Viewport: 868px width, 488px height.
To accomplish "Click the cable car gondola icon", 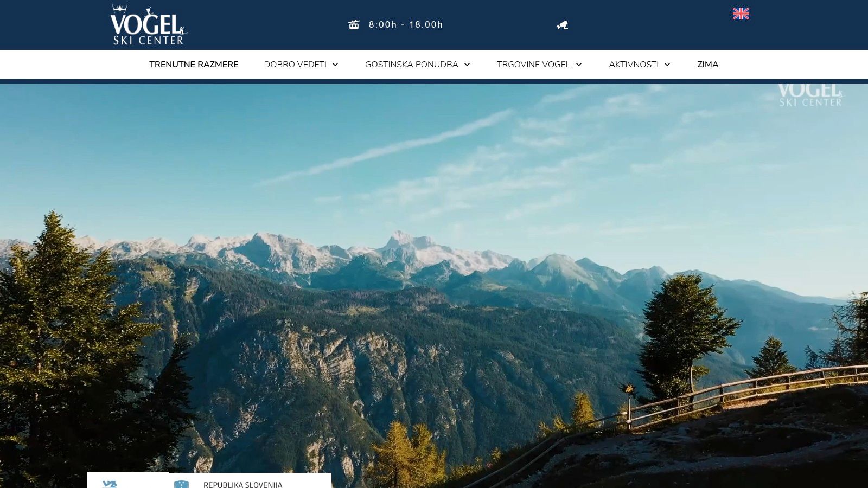I will [x=354, y=25].
